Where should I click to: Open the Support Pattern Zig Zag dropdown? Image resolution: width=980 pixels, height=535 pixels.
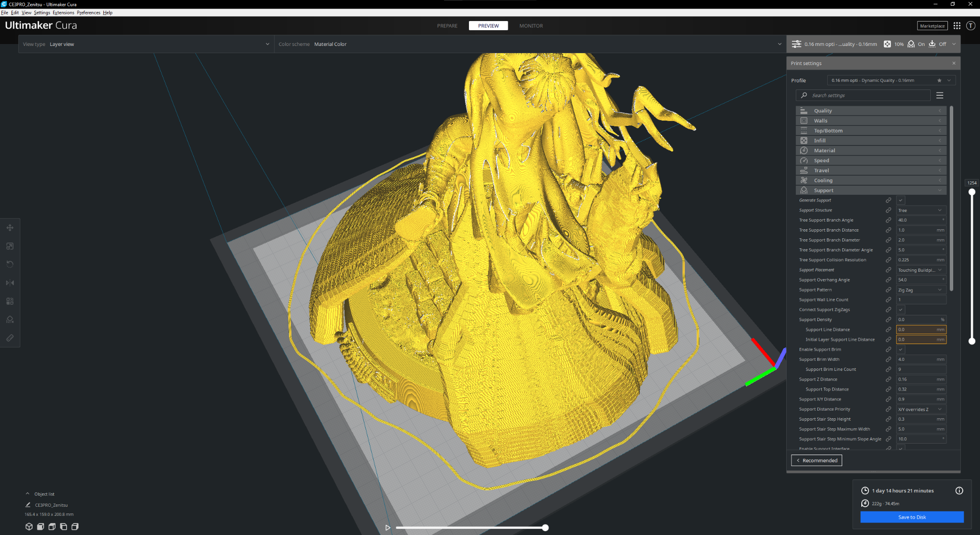[x=921, y=290]
